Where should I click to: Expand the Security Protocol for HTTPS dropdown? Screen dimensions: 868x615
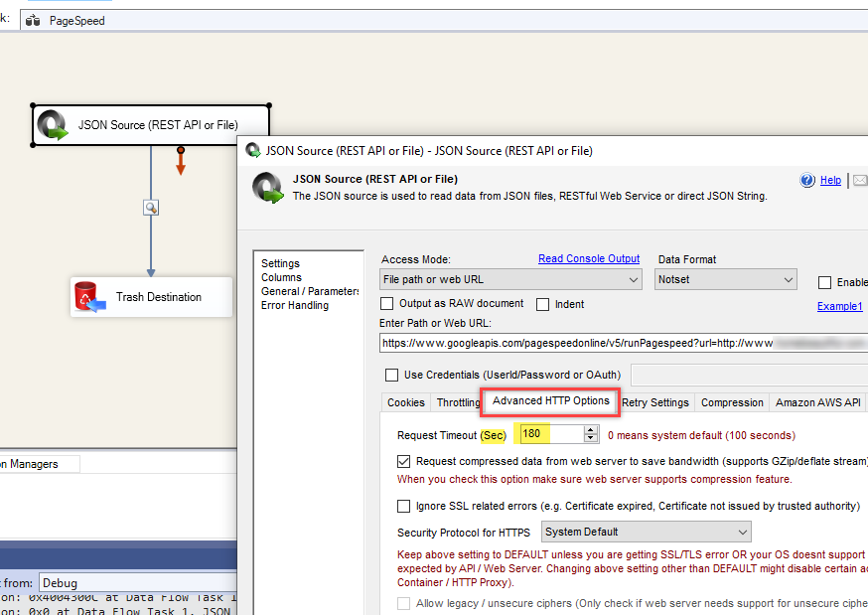point(646,532)
